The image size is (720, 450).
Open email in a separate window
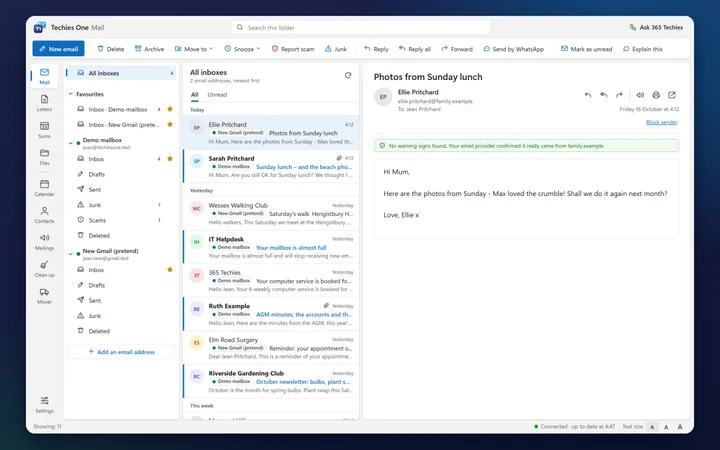pyautogui.click(x=672, y=95)
